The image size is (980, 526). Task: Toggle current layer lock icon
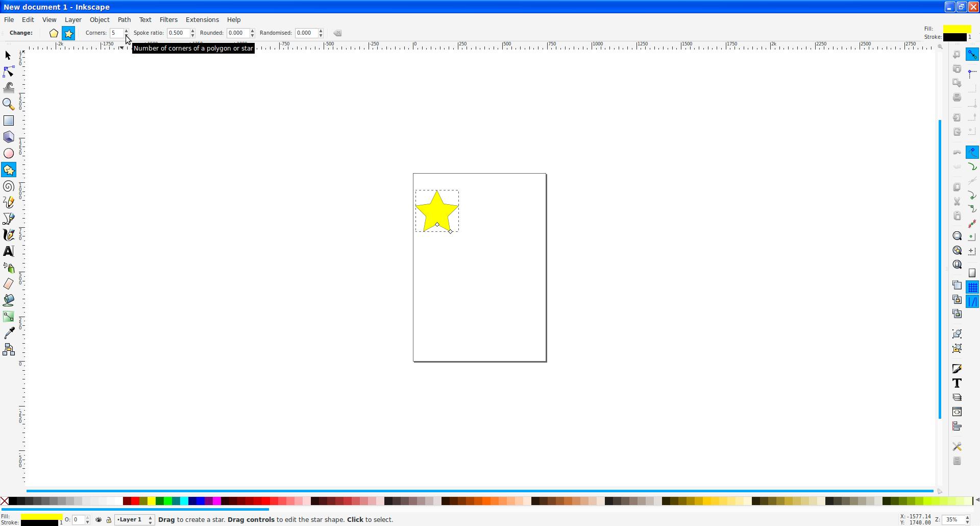(x=109, y=520)
